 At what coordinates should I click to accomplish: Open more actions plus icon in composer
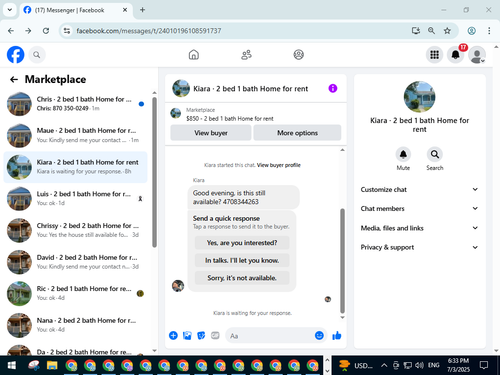173,335
